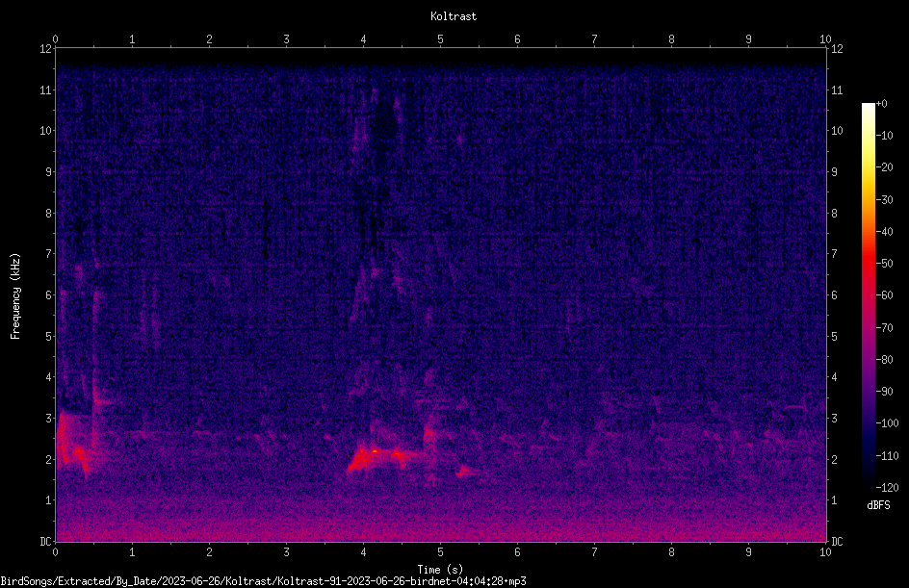The width and height of the screenshot is (909, 588).
Task: Click the -80 label on color scale
Action: pyautogui.click(x=884, y=360)
